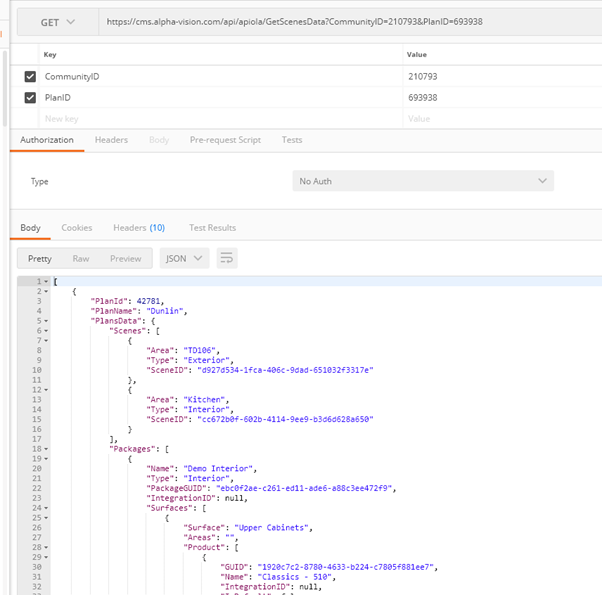Open the GET method dropdown

(x=56, y=21)
